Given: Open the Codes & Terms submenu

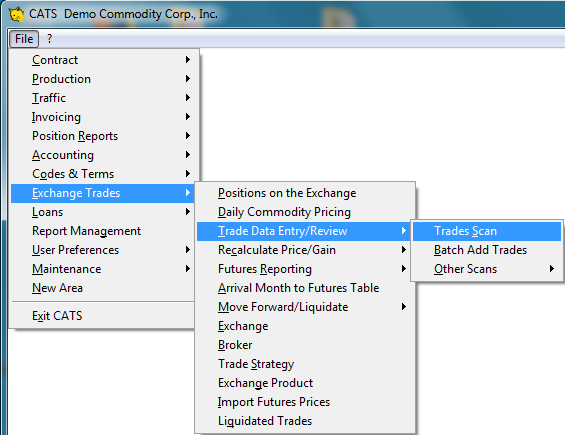Looking at the screenshot, I should [103, 174].
